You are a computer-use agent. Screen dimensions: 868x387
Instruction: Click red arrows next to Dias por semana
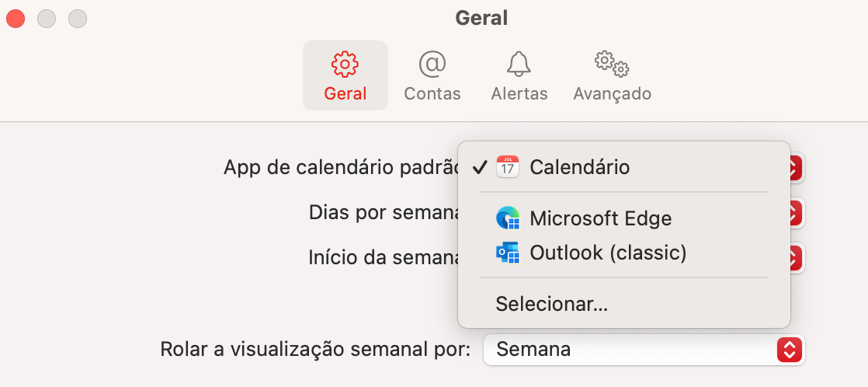click(796, 213)
